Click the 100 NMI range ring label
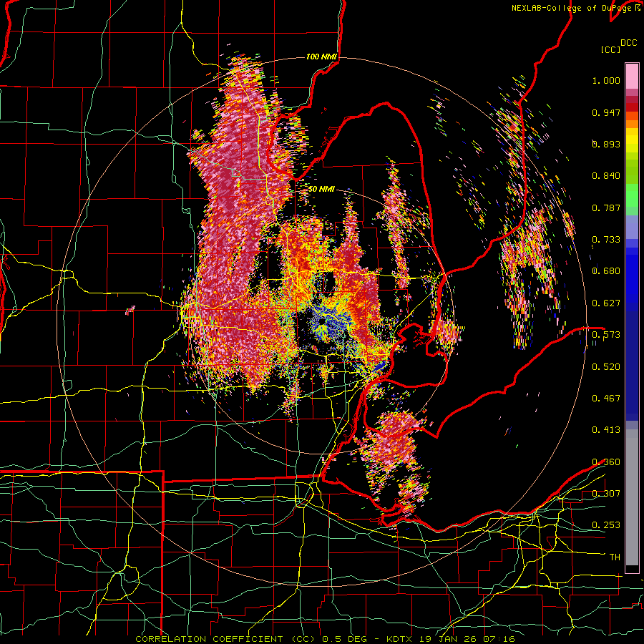Screen dimensions: 644x644 pyautogui.click(x=321, y=57)
